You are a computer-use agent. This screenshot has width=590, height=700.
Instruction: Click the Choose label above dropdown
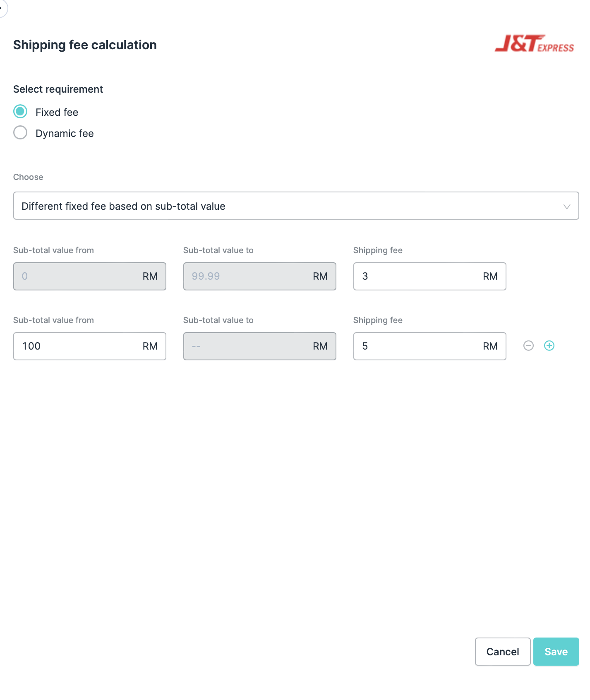click(28, 177)
